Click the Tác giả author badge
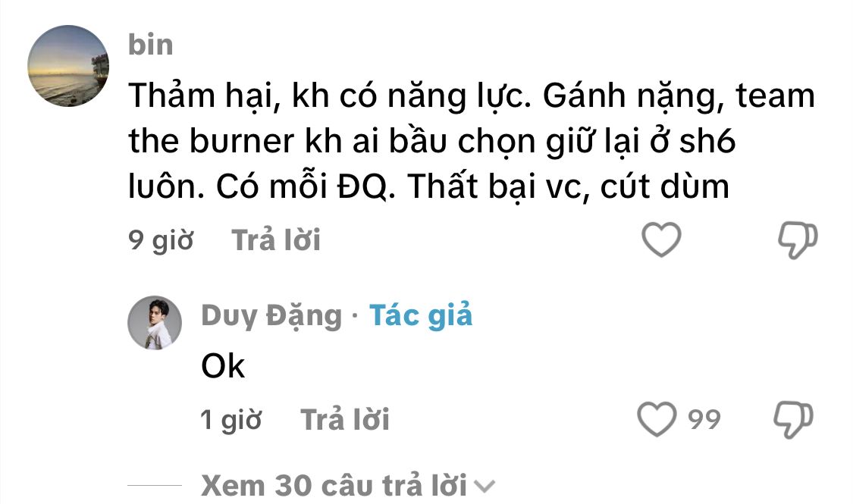 421,315
